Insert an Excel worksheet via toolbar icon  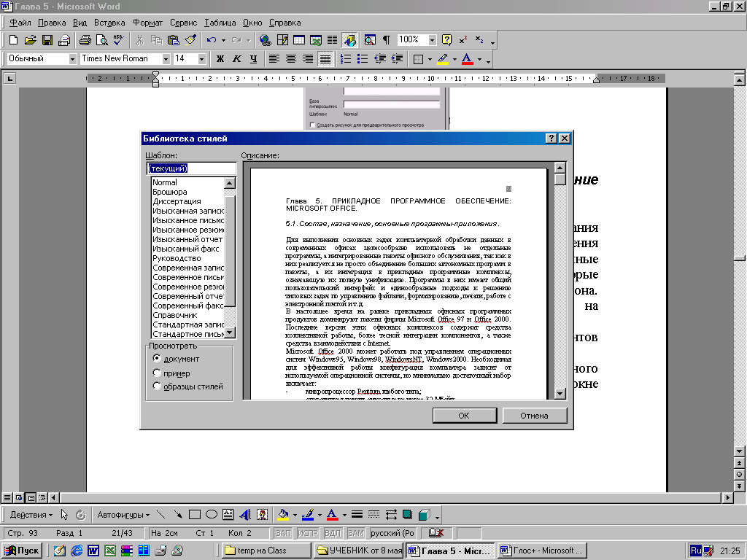click(315, 40)
